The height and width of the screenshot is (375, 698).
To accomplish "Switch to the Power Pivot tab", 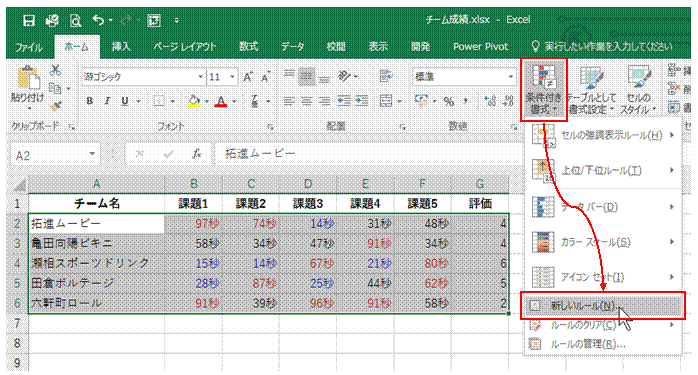I will 481,46.
